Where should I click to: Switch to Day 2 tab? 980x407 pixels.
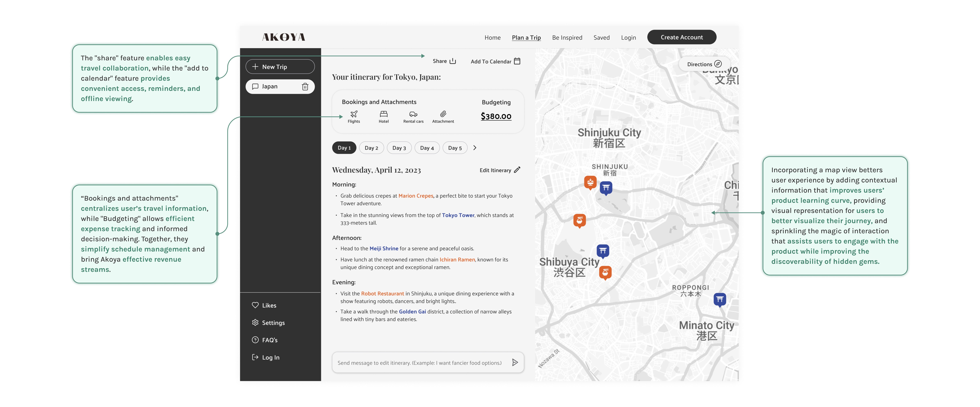[371, 148]
